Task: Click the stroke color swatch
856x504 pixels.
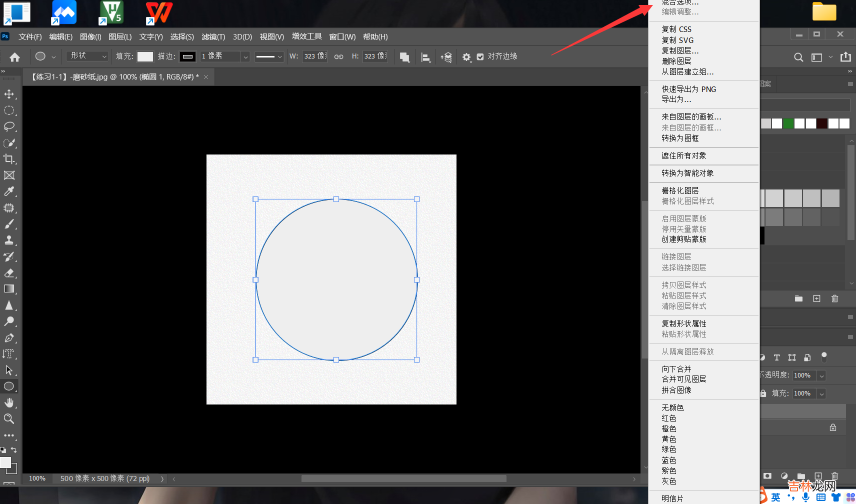Action: [187, 56]
